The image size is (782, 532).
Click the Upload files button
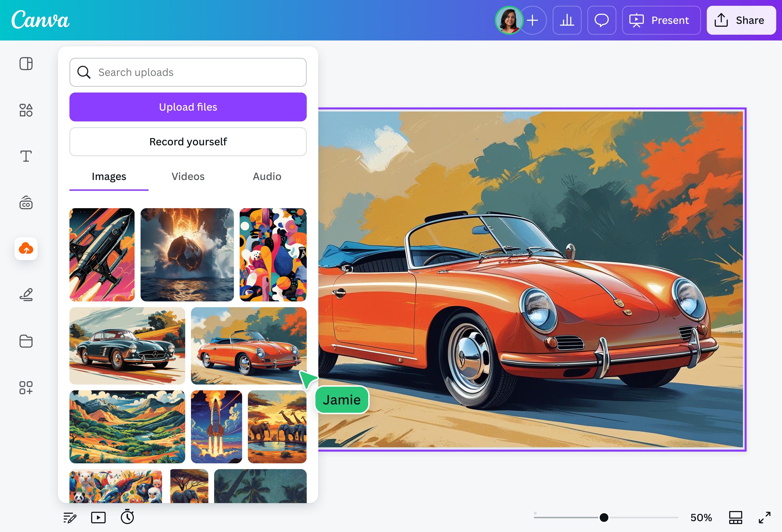pos(188,107)
